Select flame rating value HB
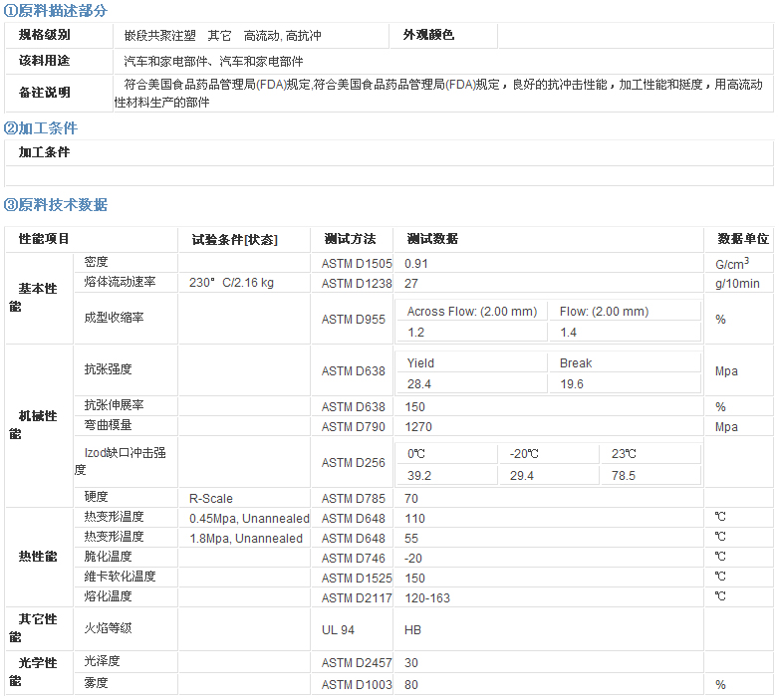The width and height of the screenshot is (779, 700). point(412,629)
